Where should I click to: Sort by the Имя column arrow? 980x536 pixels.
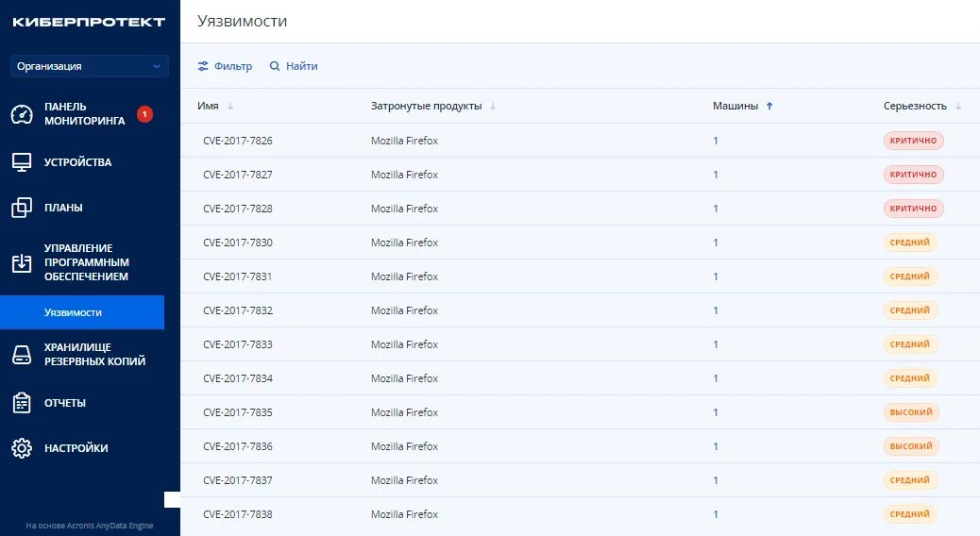coord(230,107)
